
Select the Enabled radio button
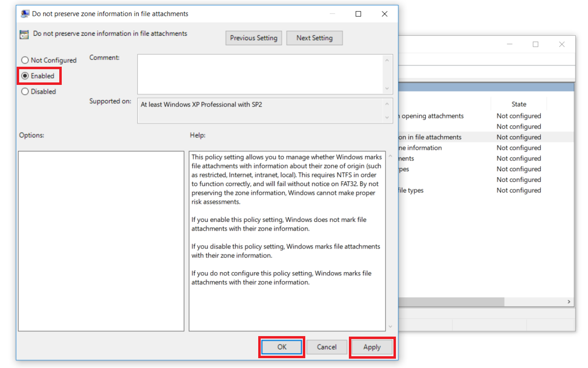[x=25, y=76]
